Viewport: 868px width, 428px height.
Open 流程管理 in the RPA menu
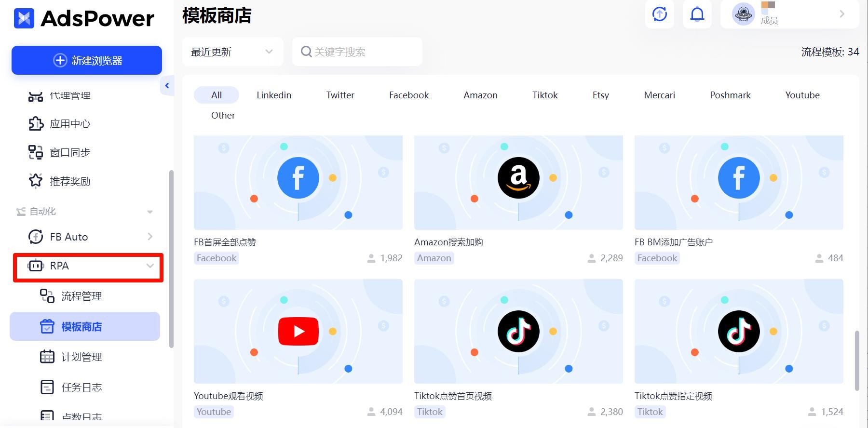(81, 296)
